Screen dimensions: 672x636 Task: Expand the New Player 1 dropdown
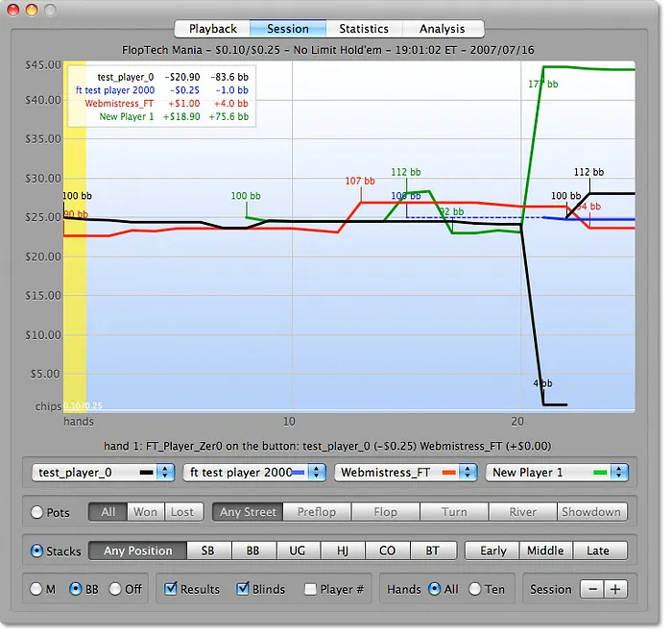click(557, 473)
